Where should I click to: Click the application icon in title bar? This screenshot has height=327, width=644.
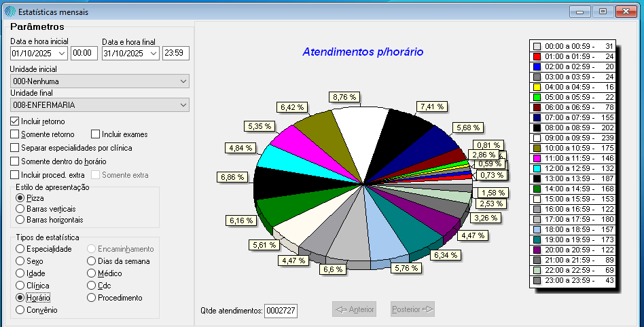9,12
